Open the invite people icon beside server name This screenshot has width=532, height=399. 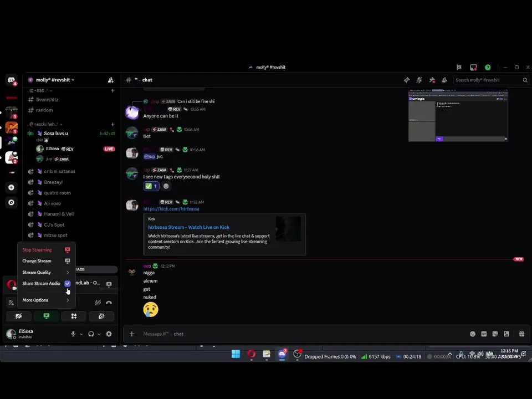click(111, 80)
